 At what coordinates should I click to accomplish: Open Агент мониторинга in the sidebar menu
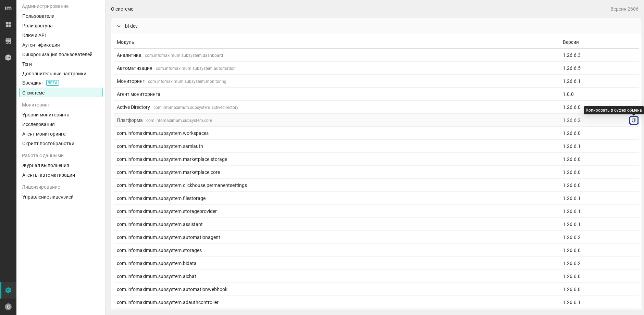coord(61,134)
